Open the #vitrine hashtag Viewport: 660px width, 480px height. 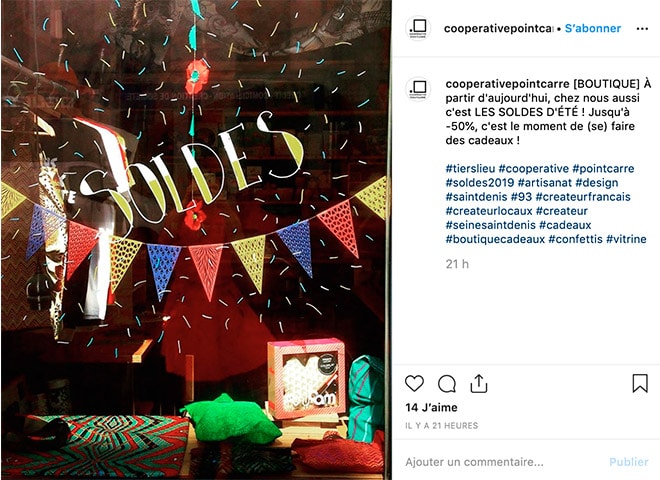[626, 239]
